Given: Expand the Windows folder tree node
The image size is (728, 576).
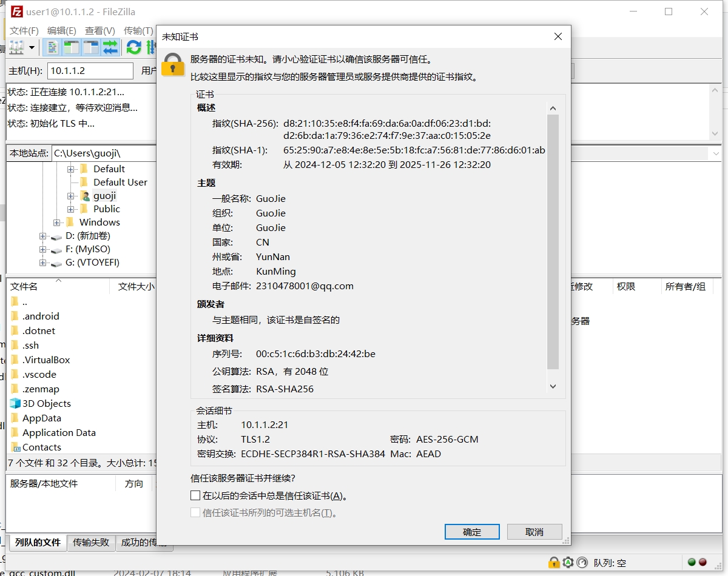Looking at the screenshot, I should point(56,223).
